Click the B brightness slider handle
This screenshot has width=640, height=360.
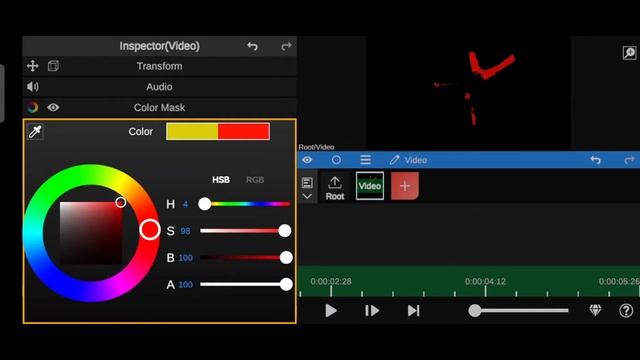(x=286, y=258)
